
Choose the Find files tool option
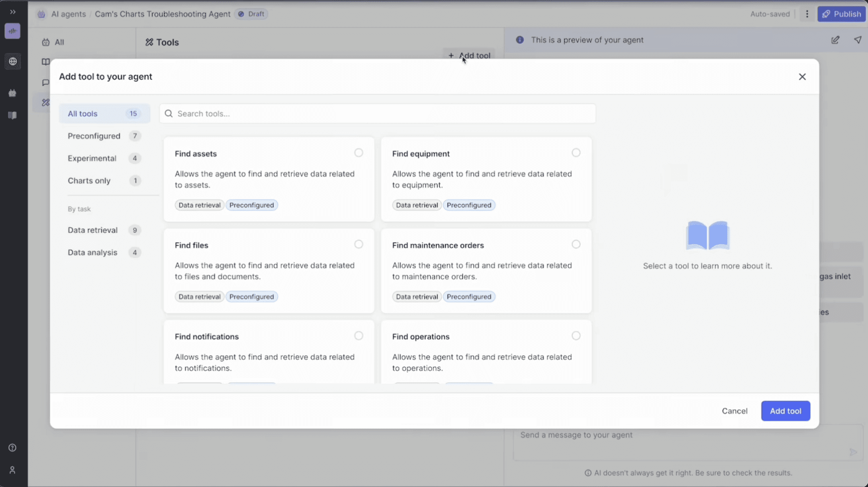click(358, 244)
